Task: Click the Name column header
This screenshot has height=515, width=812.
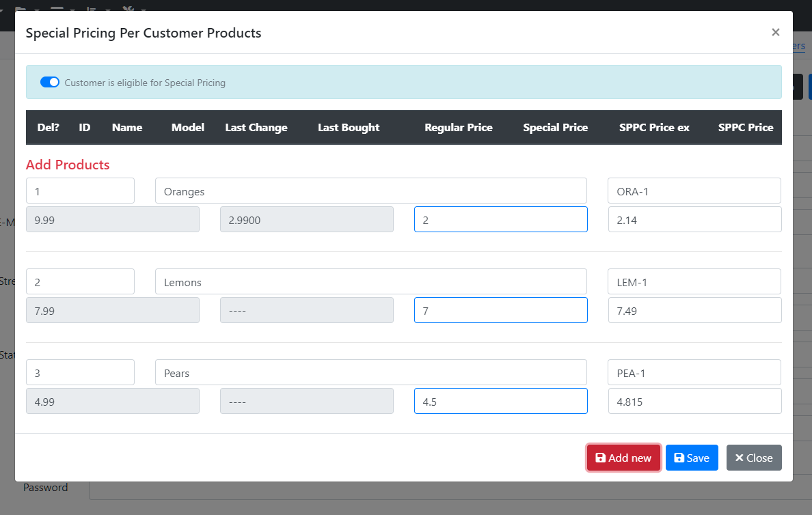Action: [127, 127]
